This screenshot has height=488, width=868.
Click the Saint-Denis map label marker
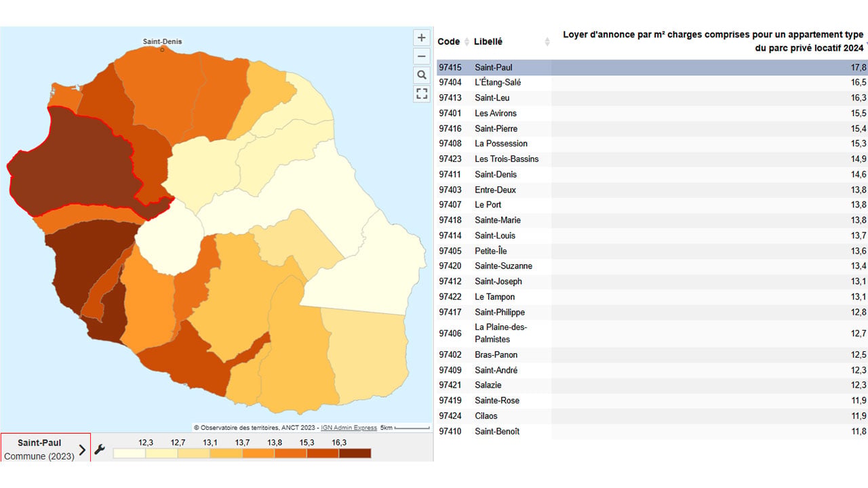tap(162, 49)
